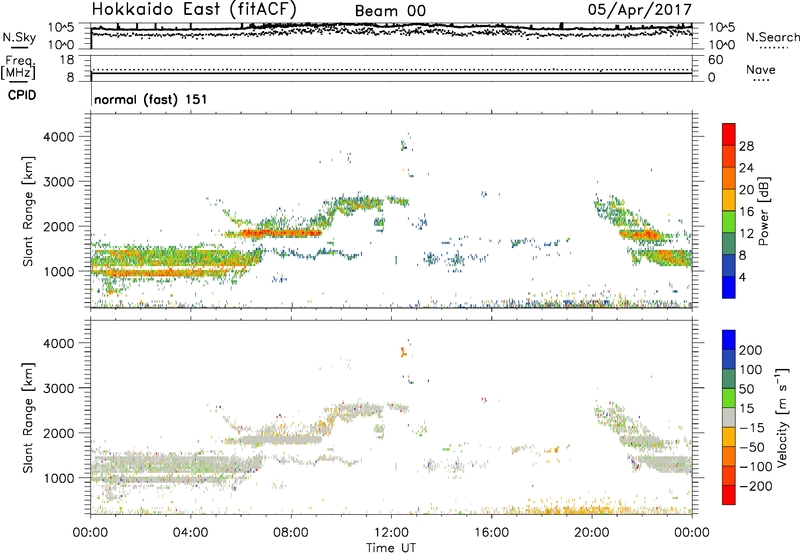Click the blue top of the velocity colorbar
This screenshot has width=800, height=554.
pos(729,340)
